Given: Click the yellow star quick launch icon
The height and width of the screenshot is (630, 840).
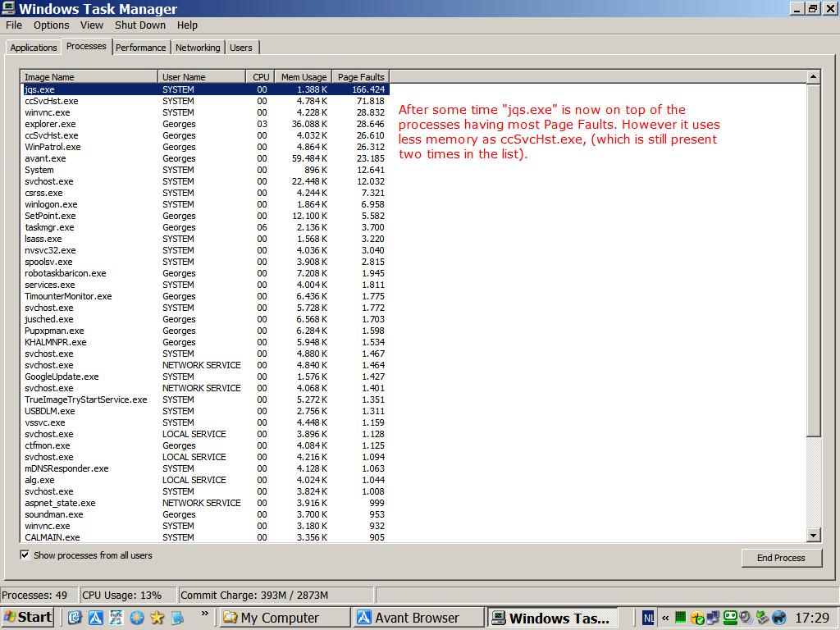Looking at the screenshot, I should click(157, 618).
